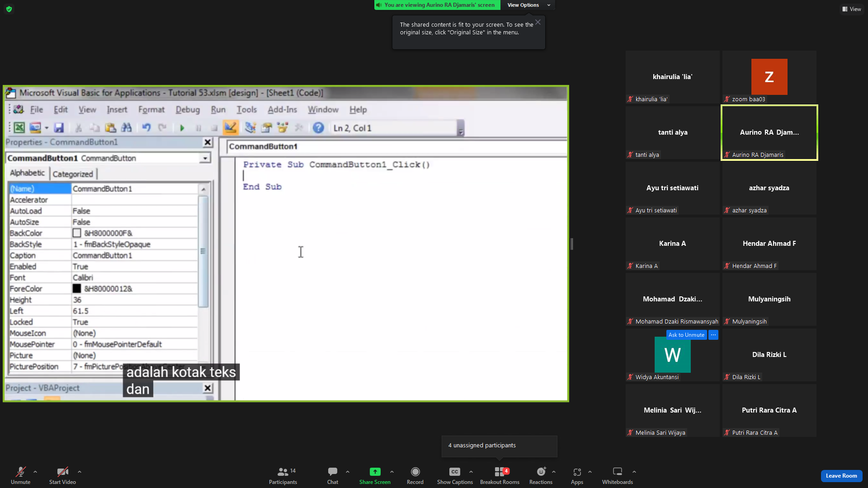Toggle Design Mode icon in VBA toolbar

tap(231, 128)
